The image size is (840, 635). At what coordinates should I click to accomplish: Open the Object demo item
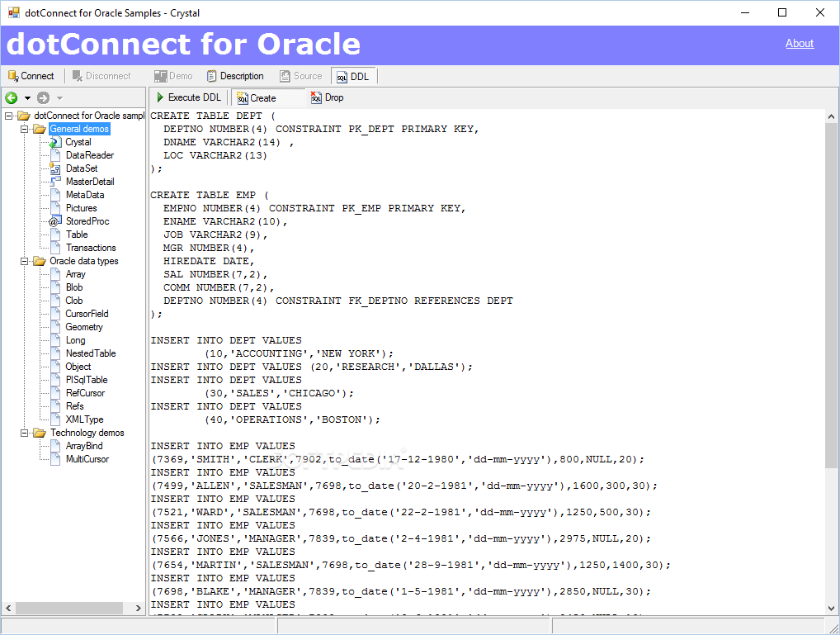(x=78, y=367)
